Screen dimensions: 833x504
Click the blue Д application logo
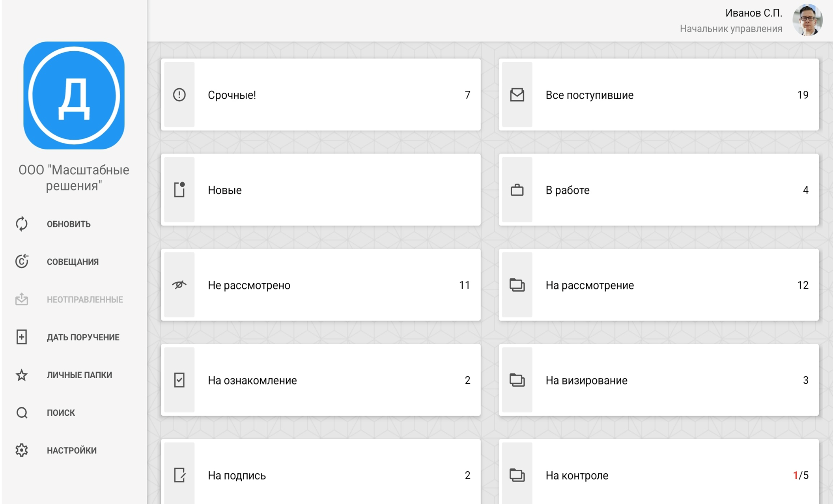(x=74, y=95)
